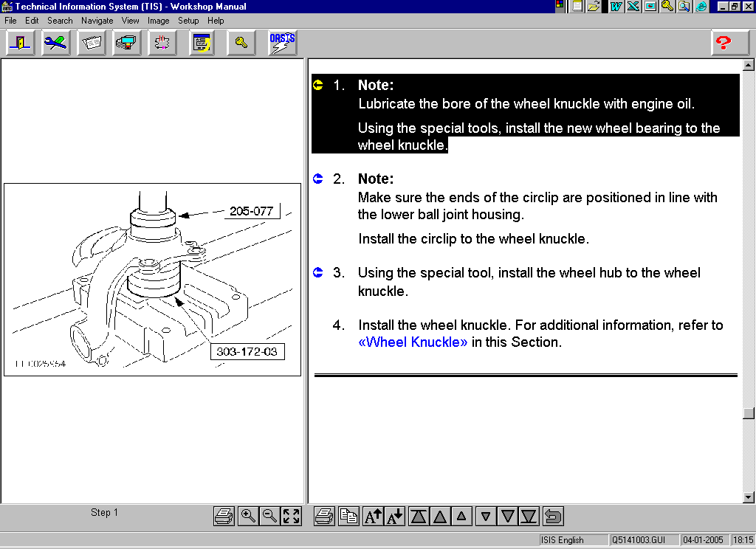This screenshot has width=756, height=549.
Task: Open the Edit menu
Action: [x=32, y=21]
